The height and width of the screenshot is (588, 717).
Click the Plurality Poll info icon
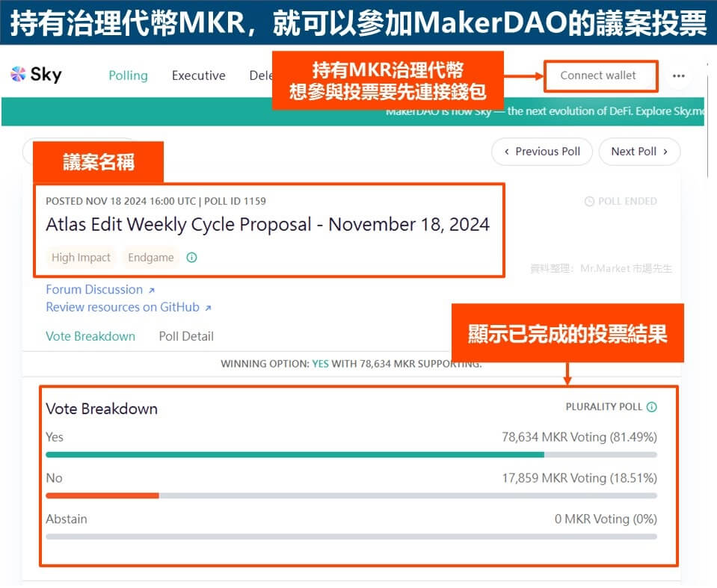(x=652, y=406)
